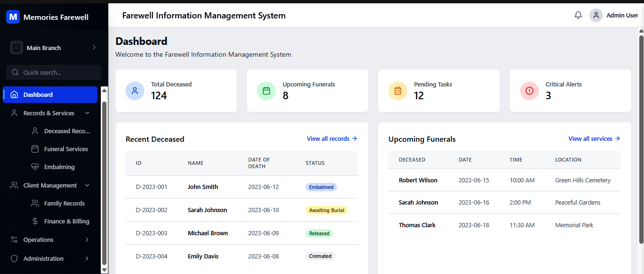Image resolution: width=644 pixels, height=274 pixels.
Task: Click the Funeral Services calendar icon
Action: click(35, 149)
